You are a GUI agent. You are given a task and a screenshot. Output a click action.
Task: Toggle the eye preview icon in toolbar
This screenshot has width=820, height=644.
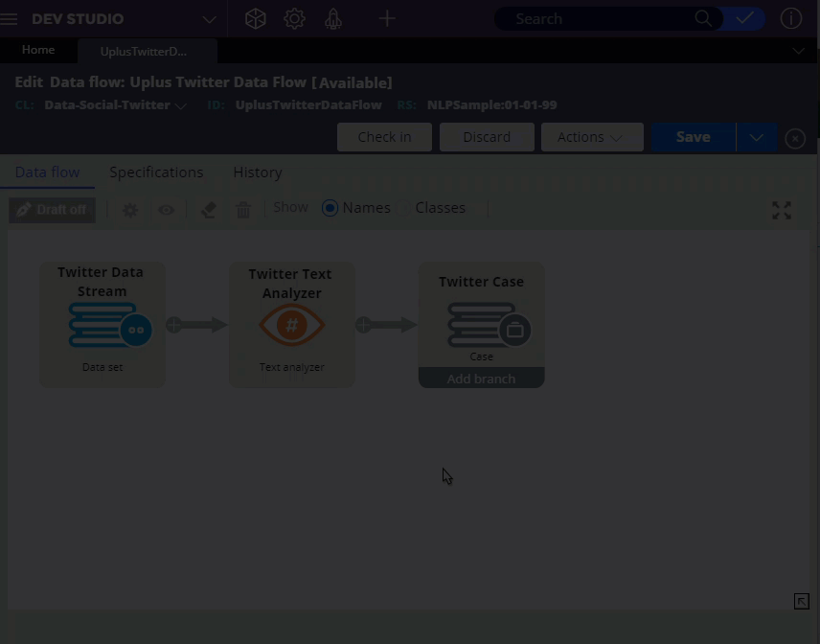(167, 210)
